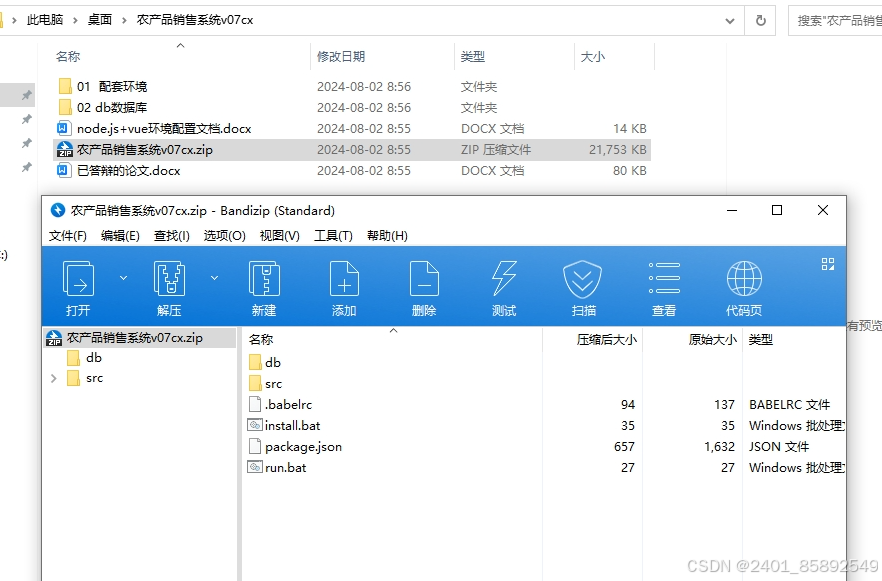Open the 帮助(H) menu
882x581 pixels.
387,236
